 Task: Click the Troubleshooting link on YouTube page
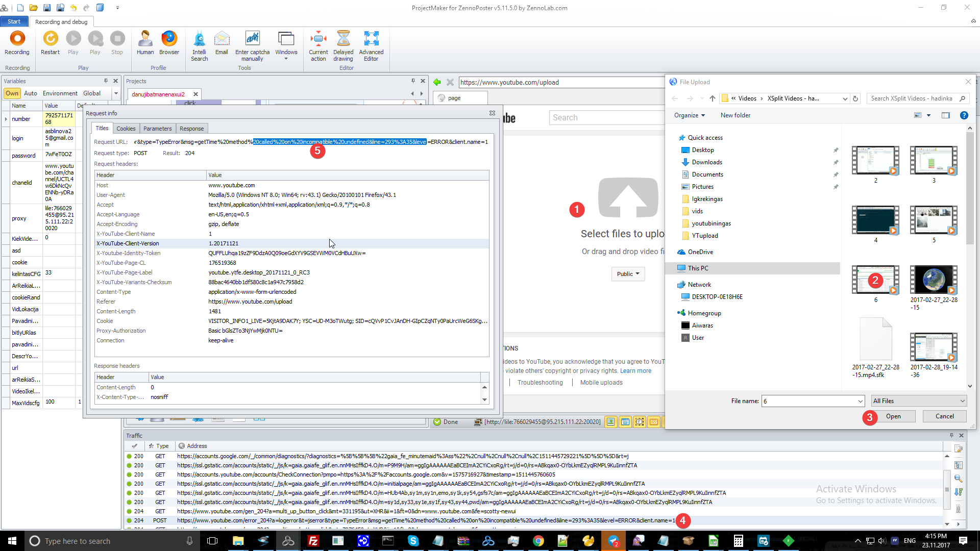click(540, 383)
